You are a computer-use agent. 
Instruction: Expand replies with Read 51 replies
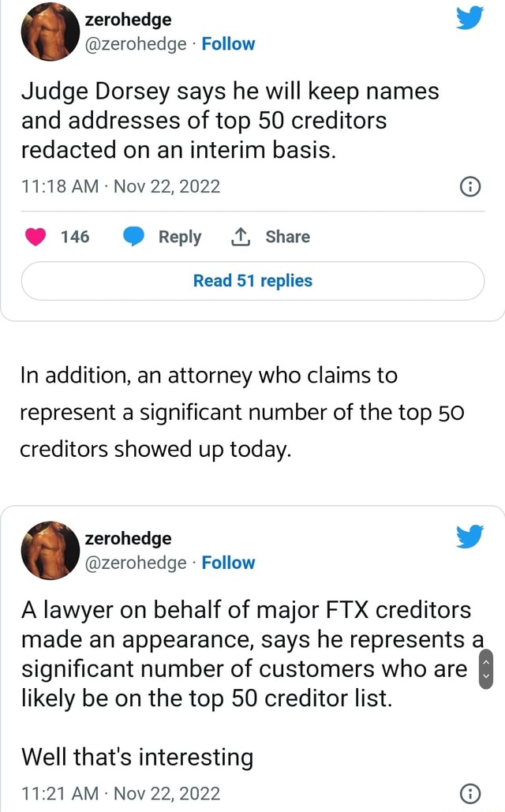click(x=252, y=281)
